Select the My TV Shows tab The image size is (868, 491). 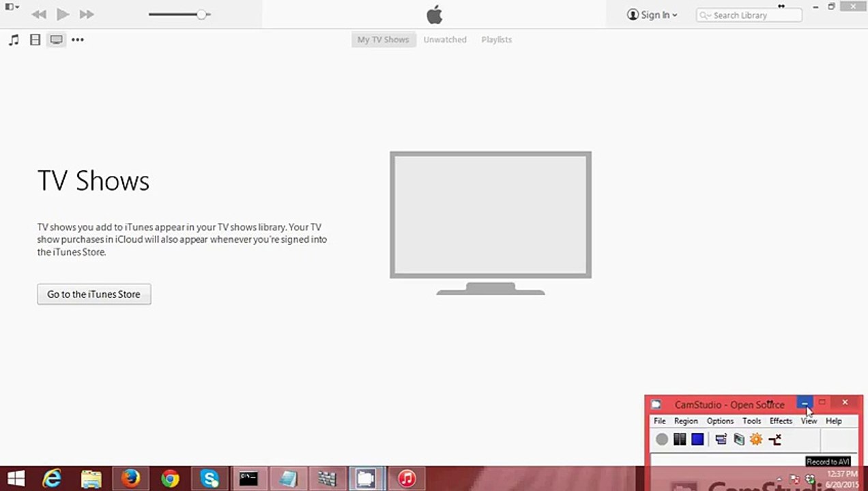[384, 40]
